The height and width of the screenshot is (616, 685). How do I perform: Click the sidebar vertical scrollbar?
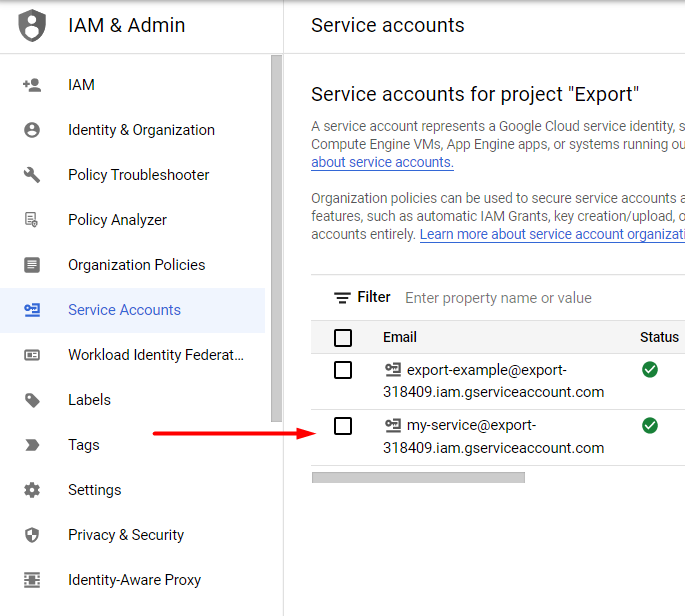[x=276, y=239]
